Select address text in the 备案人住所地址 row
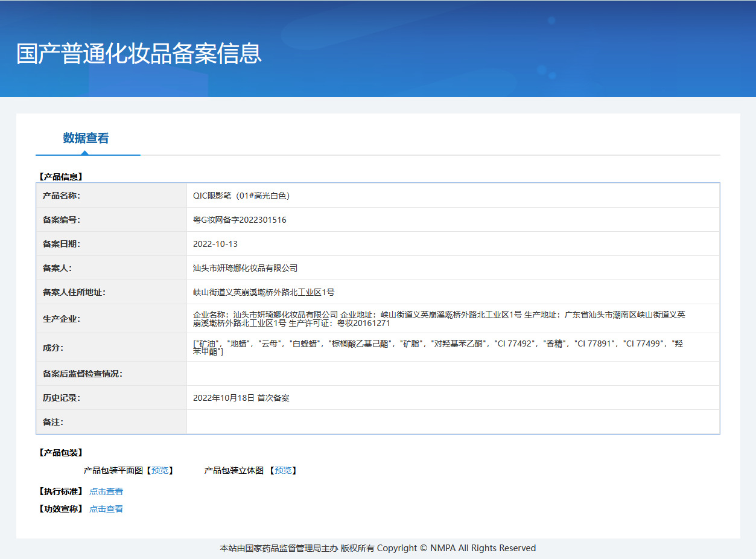This screenshot has height=559, width=756. [264, 292]
